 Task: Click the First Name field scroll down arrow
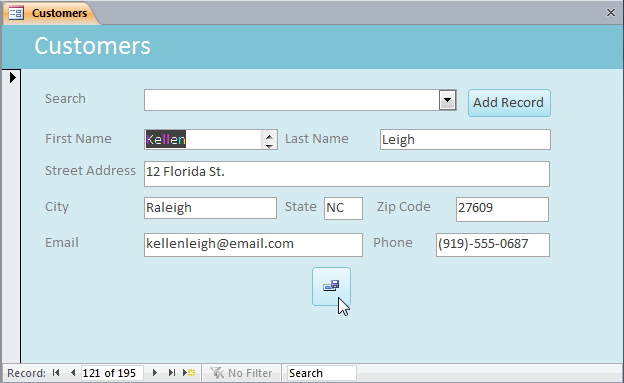pyautogui.click(x=269, y=145)
